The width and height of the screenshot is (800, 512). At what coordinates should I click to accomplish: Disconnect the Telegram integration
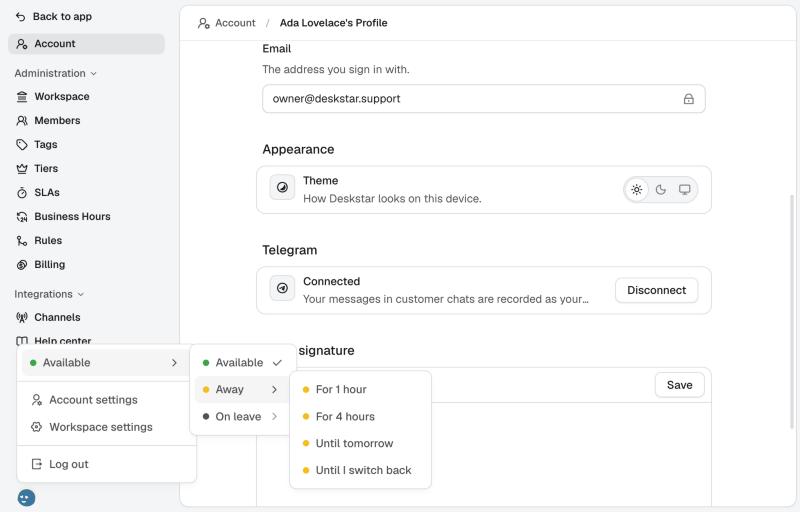click(x=656, y=290)
